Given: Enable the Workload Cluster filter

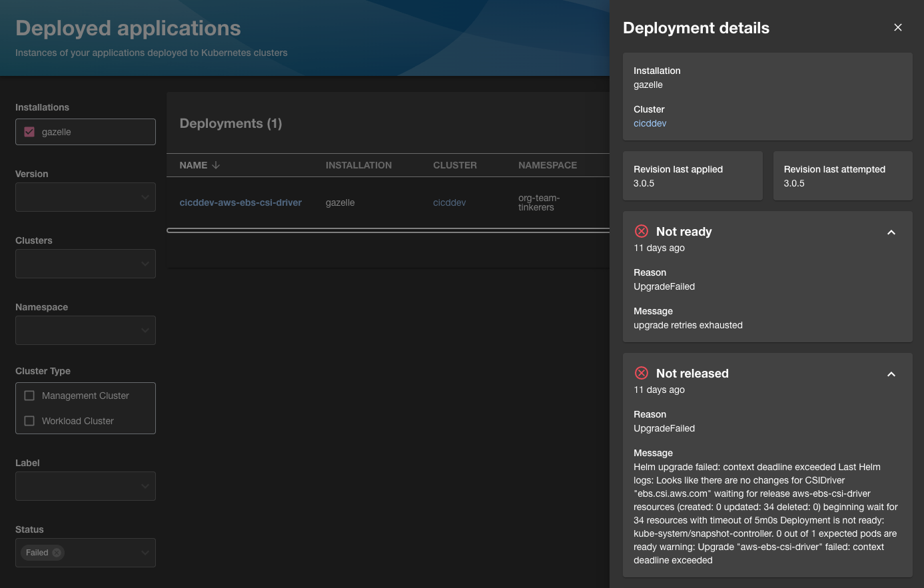Looking at the screenshot, I should [29, 420].
